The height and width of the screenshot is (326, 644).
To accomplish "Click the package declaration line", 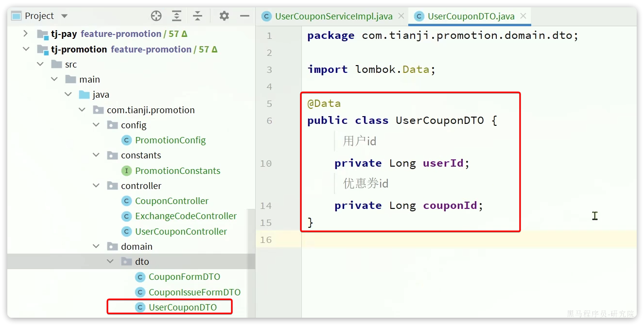I will 443,36.
